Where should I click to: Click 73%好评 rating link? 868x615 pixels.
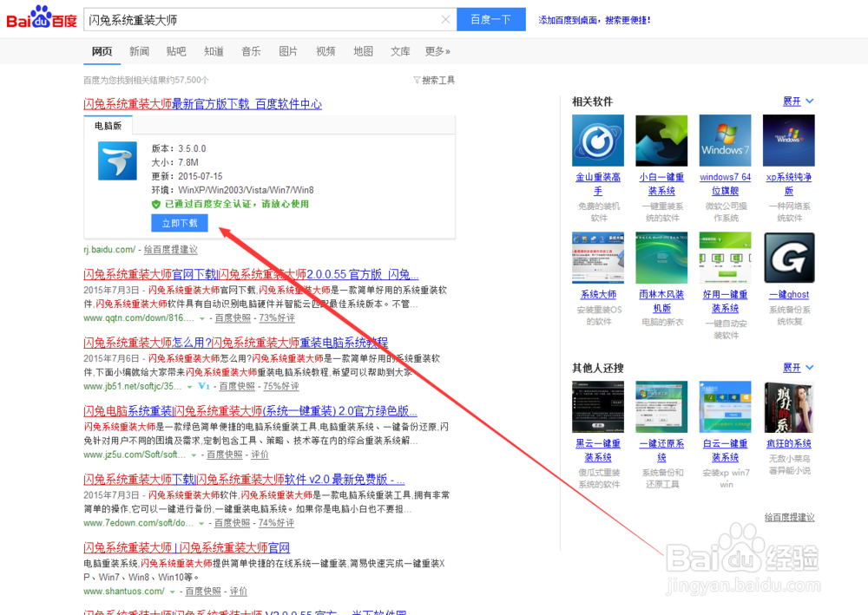tap(277, 318)
